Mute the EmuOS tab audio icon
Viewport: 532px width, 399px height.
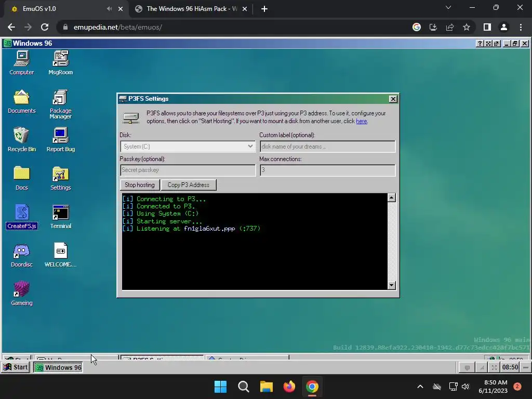tap(109, 9)
